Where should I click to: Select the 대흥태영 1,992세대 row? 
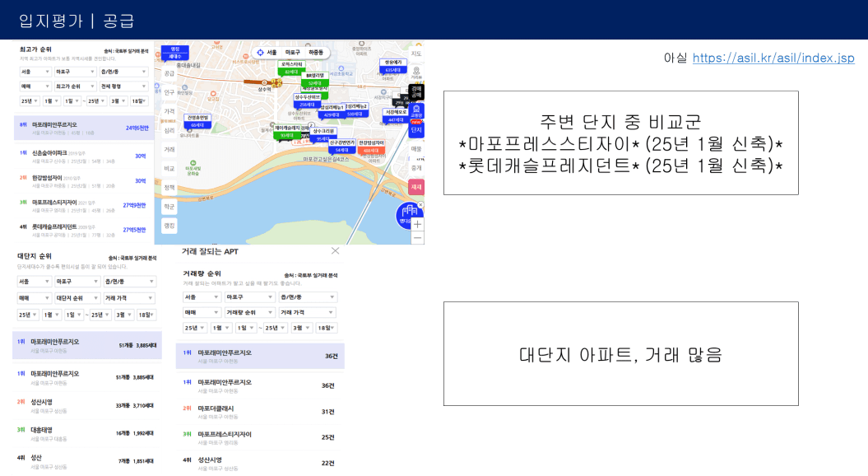(x=86, y=433)
